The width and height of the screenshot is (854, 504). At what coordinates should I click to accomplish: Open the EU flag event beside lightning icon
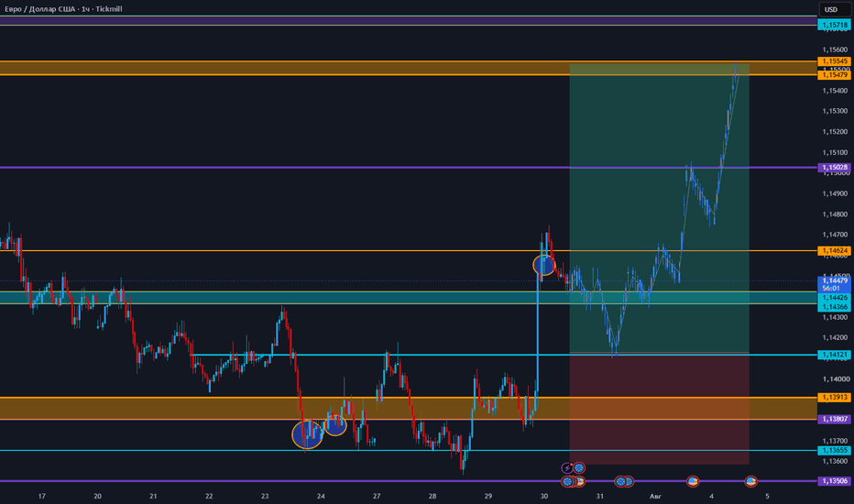[x=579, y=468]
